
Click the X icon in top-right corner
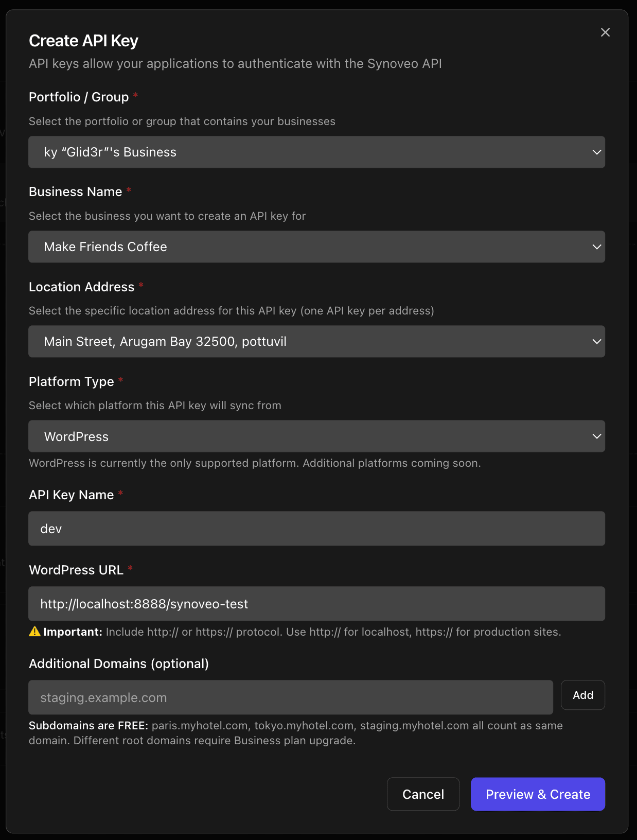click(x=605, y=32)
